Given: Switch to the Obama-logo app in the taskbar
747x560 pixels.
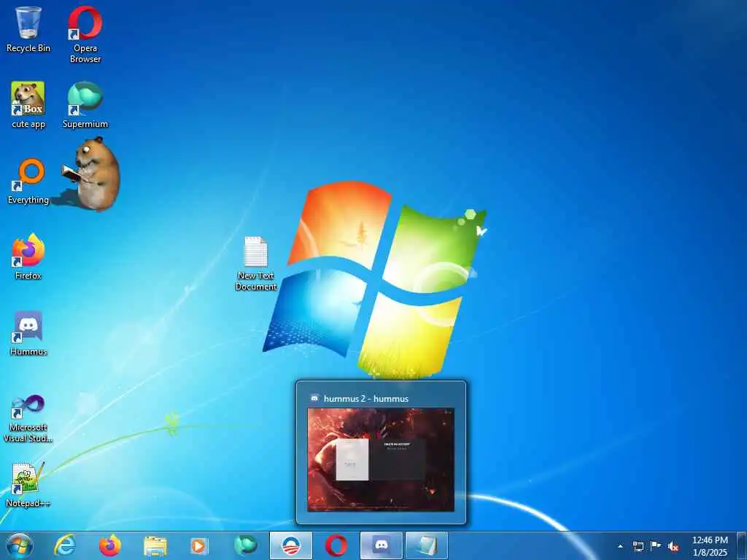Looking at the screenshot, I should tap(290, 545).
